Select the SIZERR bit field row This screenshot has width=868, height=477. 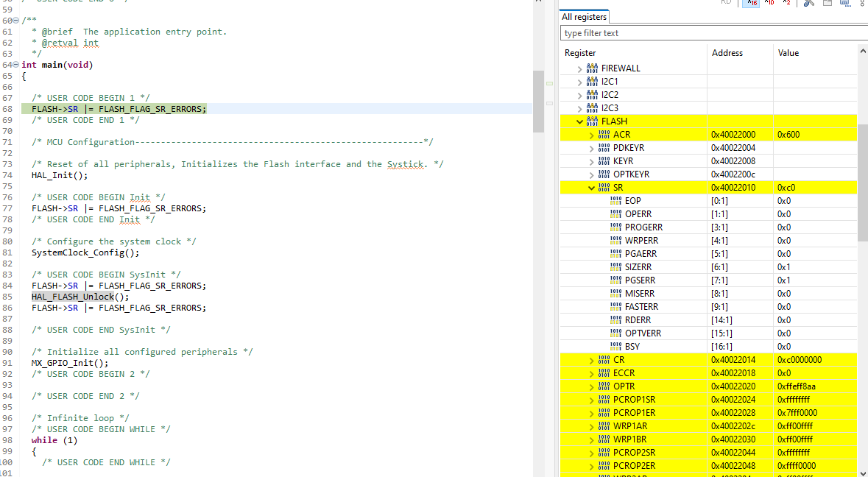638,267
